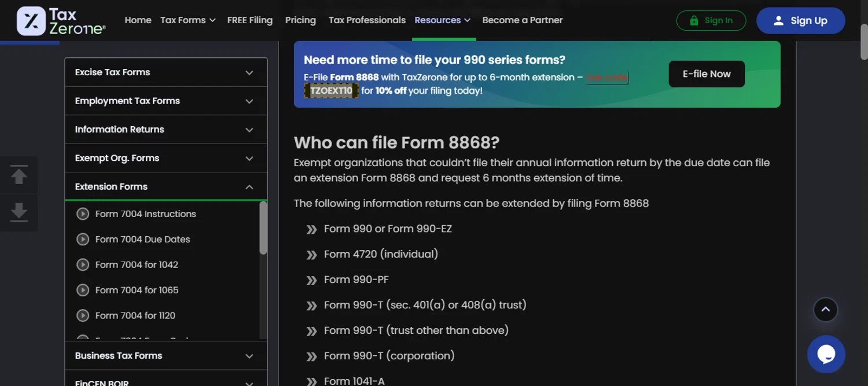Click 'Need more time to file' banner heading
Viewport: 868px width, 386px height.
coord(435,60)
